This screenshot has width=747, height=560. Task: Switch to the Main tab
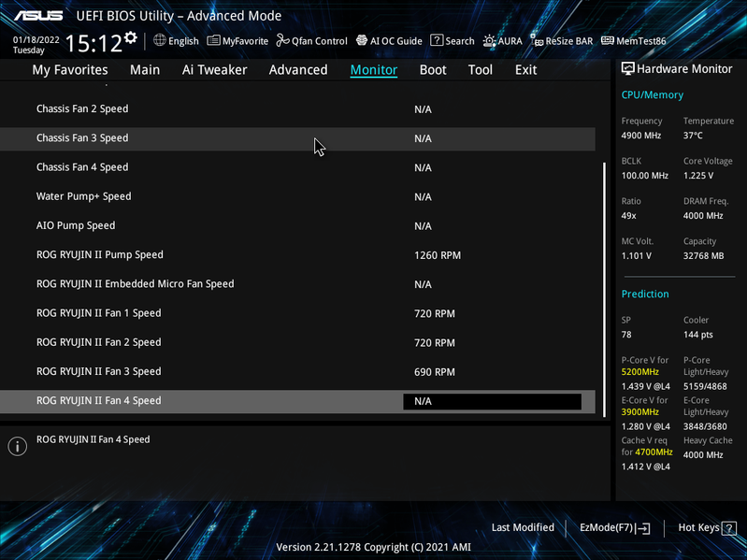[x=145, y=70]
